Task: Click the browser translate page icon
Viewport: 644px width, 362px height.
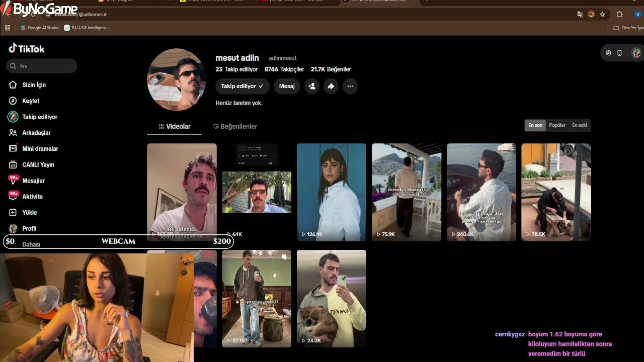Action: tap(581, 15)
